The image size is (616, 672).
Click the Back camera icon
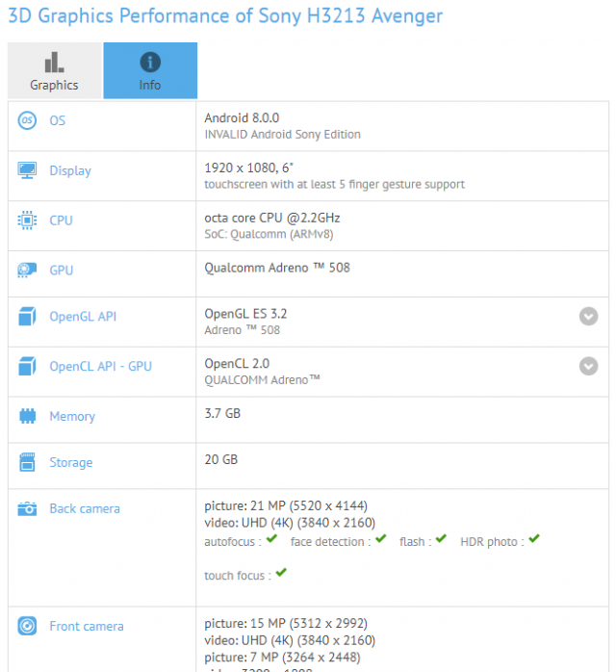tap(27, 508)
